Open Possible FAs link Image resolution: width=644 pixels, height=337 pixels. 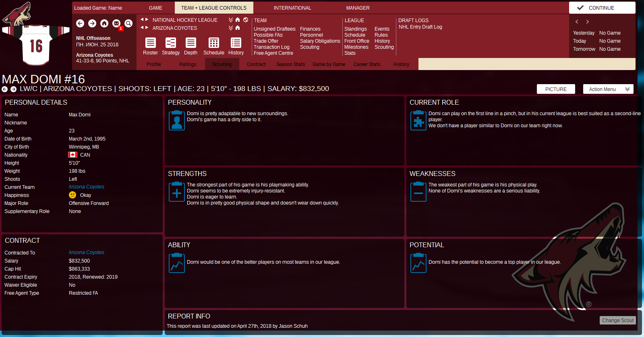click(x=268, y=35)
